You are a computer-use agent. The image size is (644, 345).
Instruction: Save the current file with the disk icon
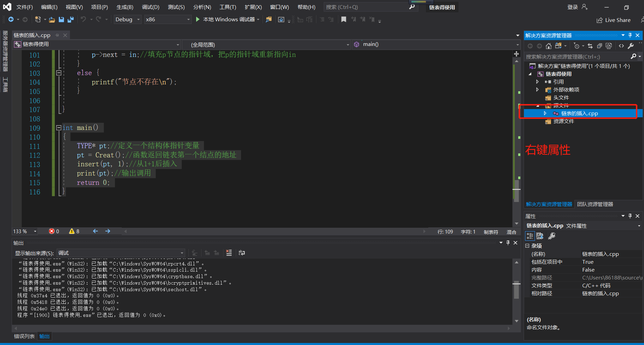pos(61,20)
